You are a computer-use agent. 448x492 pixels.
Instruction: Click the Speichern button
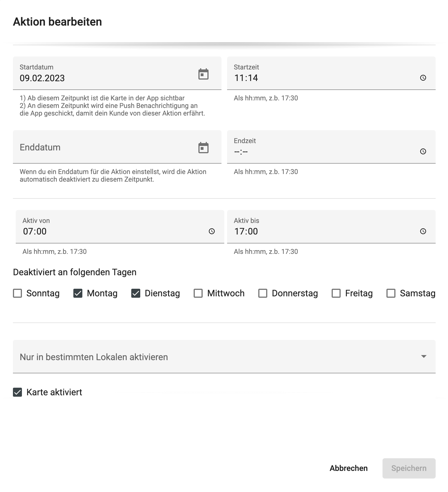coord(409,468)
